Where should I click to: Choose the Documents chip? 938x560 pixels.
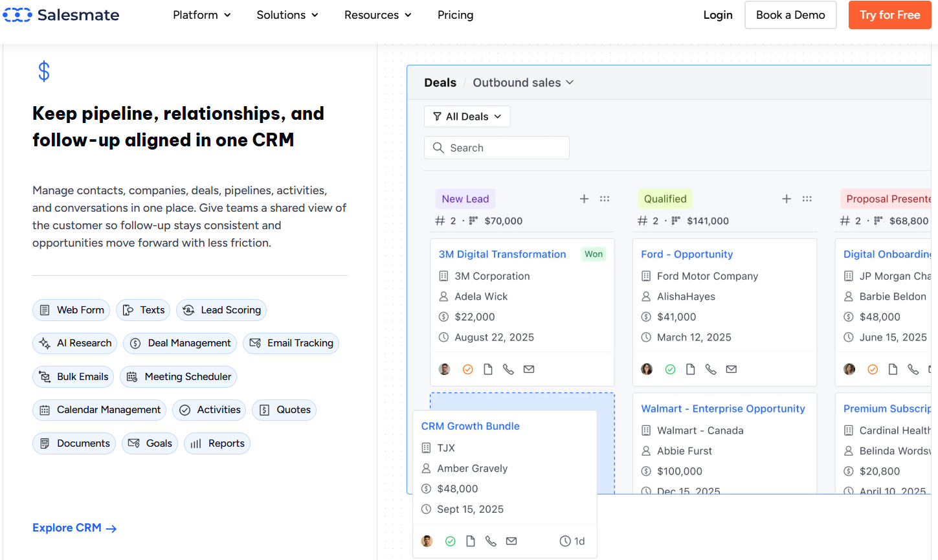click(74, 443)
